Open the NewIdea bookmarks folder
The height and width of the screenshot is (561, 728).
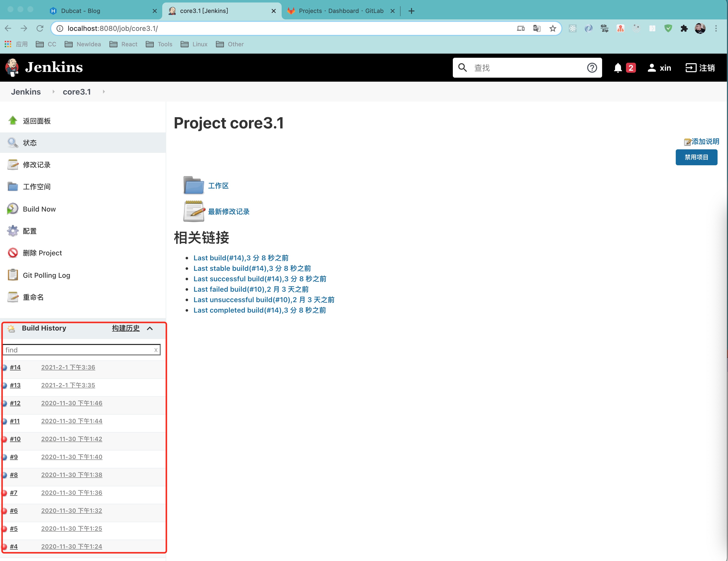pos(83,44)
